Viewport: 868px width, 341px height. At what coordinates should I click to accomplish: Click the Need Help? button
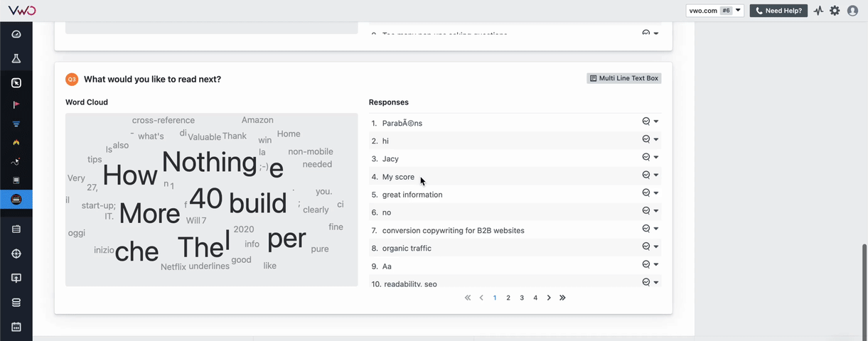coord(778,11)
